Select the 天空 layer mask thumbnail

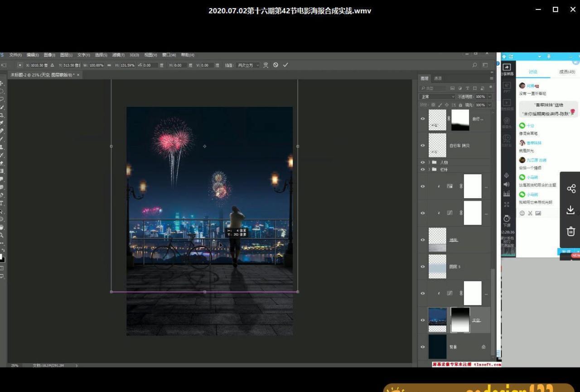click(460, 320)
